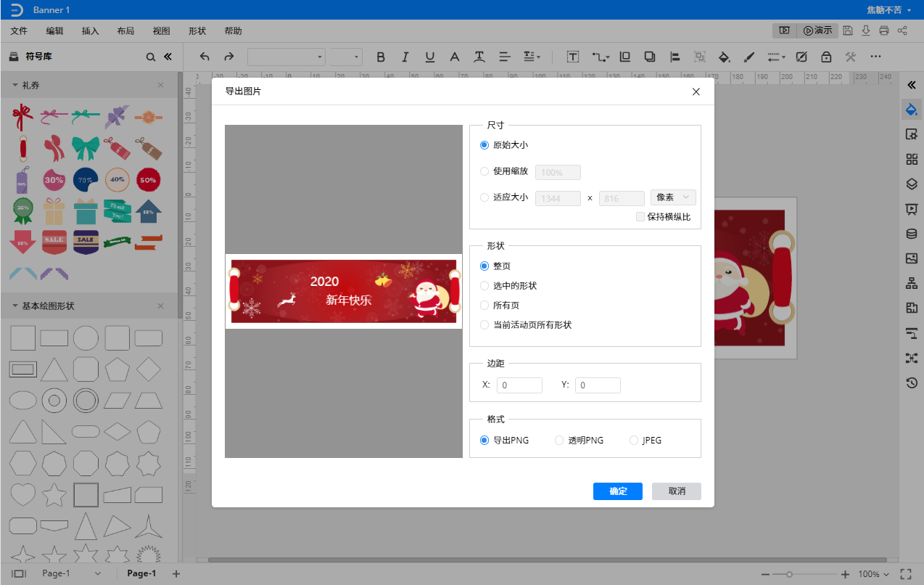This screenshot has height=585, width=924.
Task: Select the Text box tool icon
Action: coord(573,57)
